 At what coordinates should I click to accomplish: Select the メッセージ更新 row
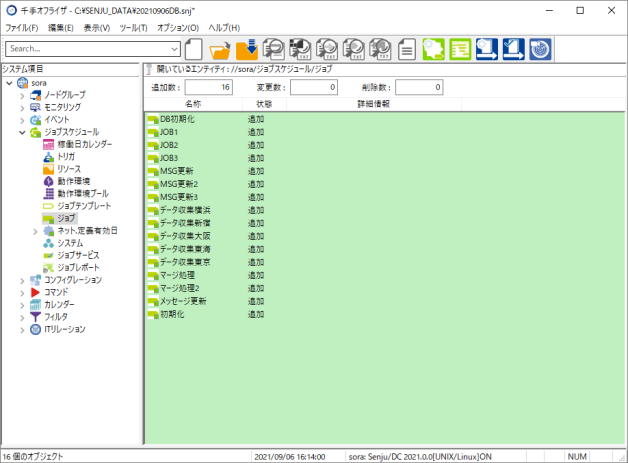384,301
